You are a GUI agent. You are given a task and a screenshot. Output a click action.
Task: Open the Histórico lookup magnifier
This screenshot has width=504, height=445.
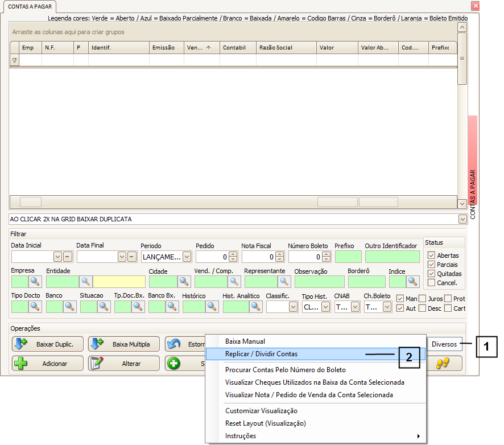point(212,307)
